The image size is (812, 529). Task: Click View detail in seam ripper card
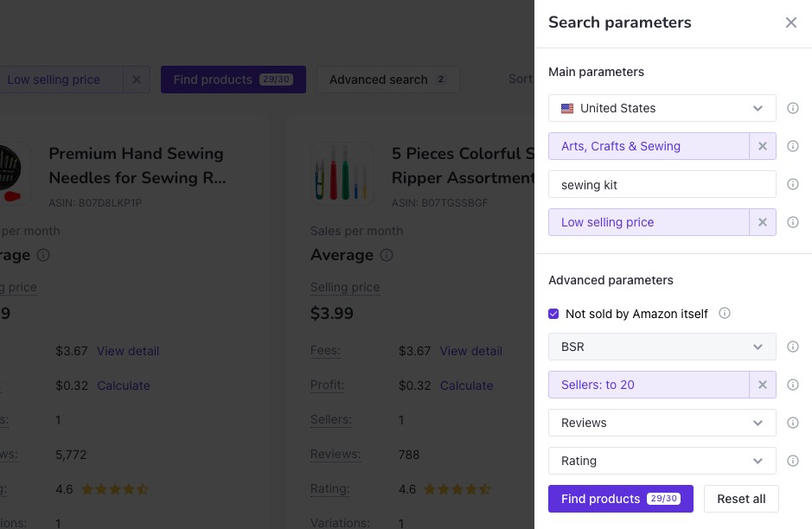click(470, 351)
